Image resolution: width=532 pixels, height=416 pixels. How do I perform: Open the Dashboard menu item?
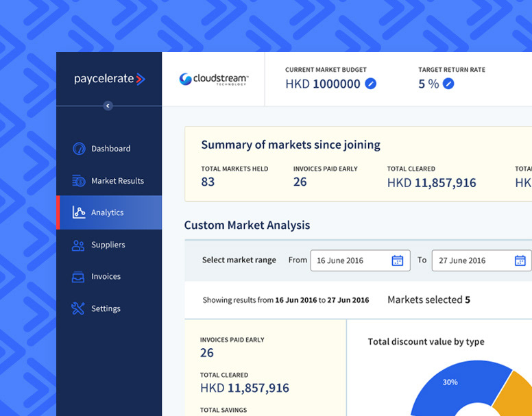click(109, 149)
